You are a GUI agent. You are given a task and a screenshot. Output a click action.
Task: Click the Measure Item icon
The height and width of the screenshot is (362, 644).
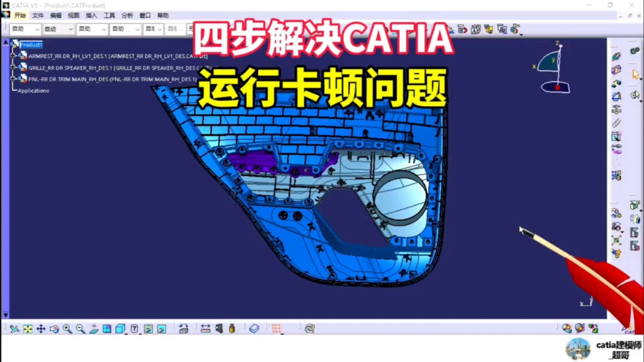(219, 328)
